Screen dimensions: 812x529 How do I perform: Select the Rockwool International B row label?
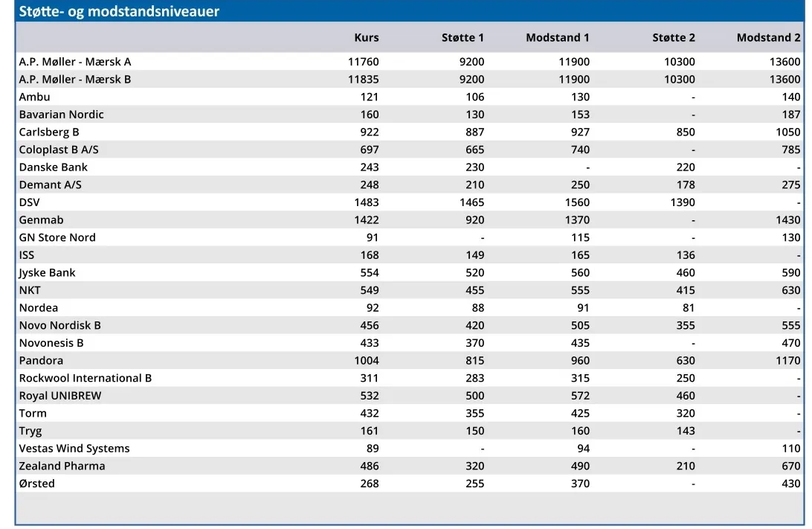tap(86, 378)
